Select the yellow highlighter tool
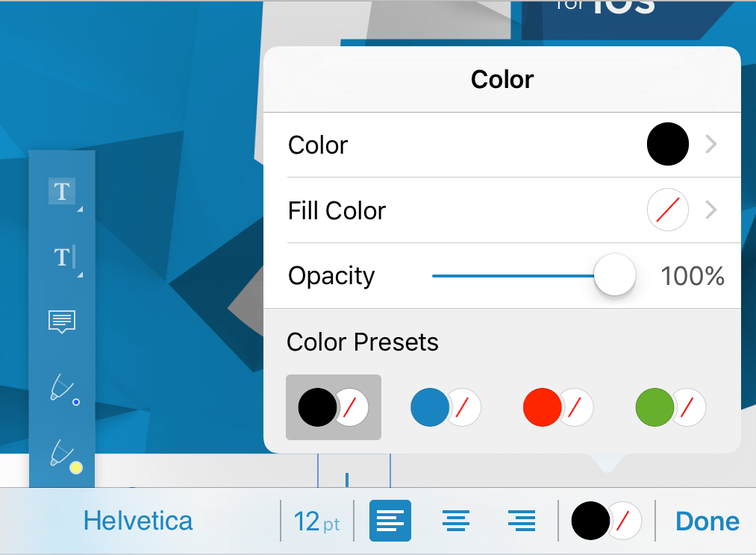 pyautogui.click(x=63, y=454)
